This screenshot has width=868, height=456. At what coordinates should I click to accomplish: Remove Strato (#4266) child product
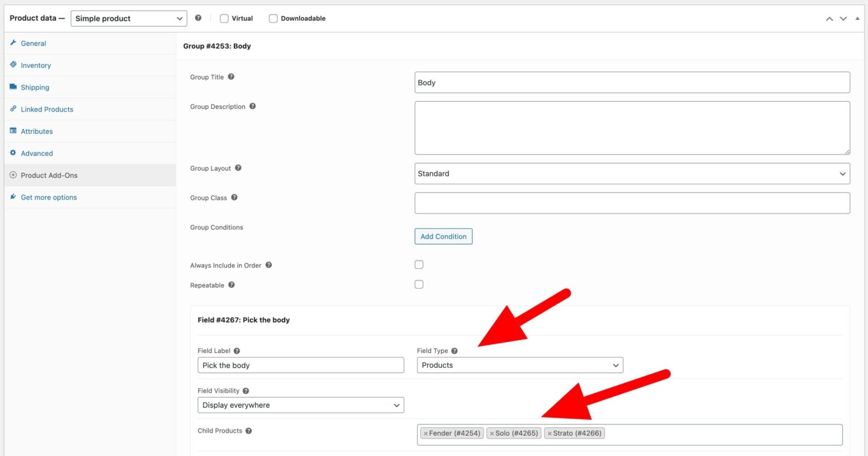coord(550,433)
